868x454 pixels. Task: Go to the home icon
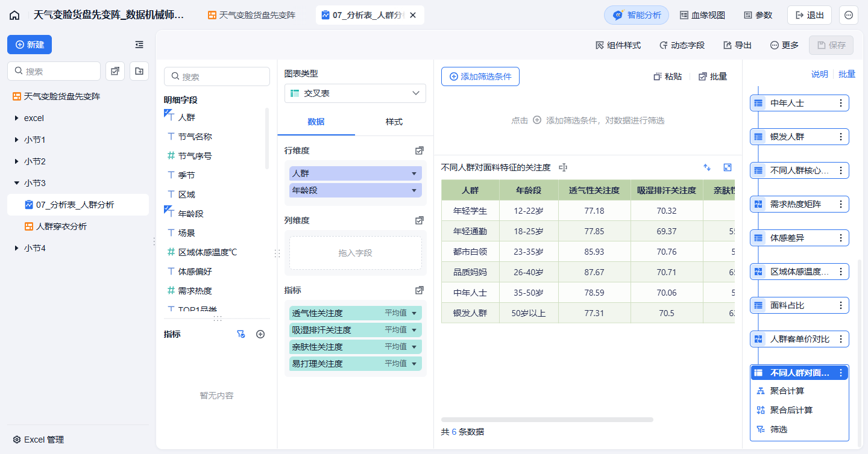coord(14,15)
